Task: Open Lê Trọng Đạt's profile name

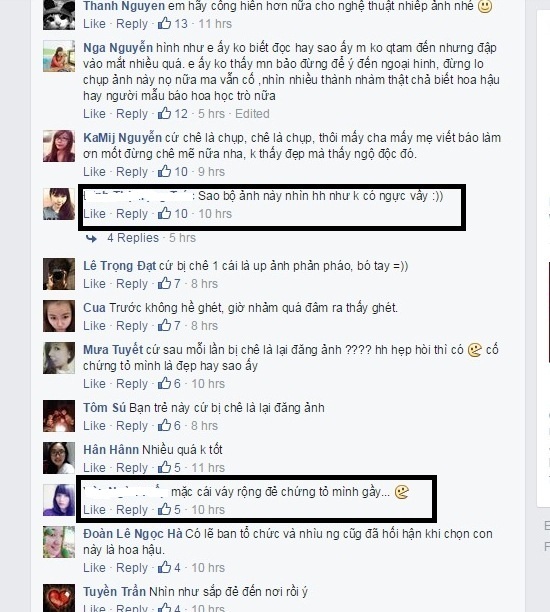Action: tap(119, 266)
